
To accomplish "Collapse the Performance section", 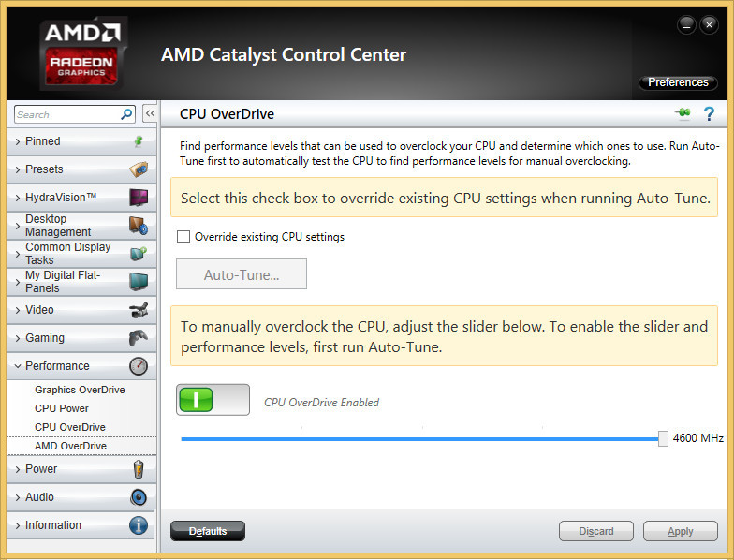I will pyautogui.click(x=57, y=366).
